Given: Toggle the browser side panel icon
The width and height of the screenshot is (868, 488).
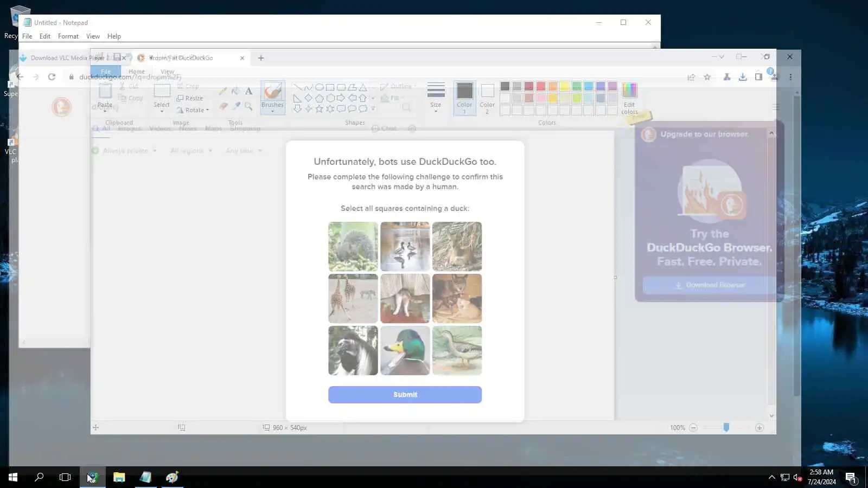Looking at the screenshot, I should (x=758, y=77).
